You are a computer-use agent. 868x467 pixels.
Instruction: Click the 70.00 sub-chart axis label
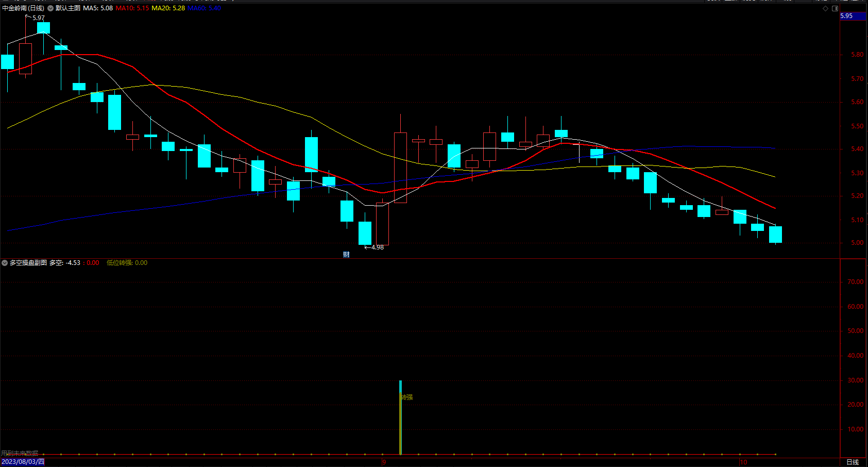click(x=856, y=282)
